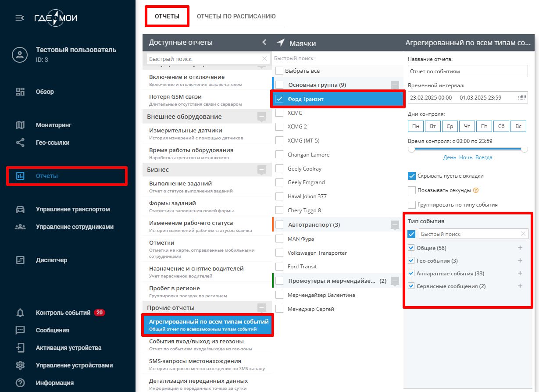Check the Выбрать все checkbox
The height and width of the screenshot is (392, 539).
point(279,71)
